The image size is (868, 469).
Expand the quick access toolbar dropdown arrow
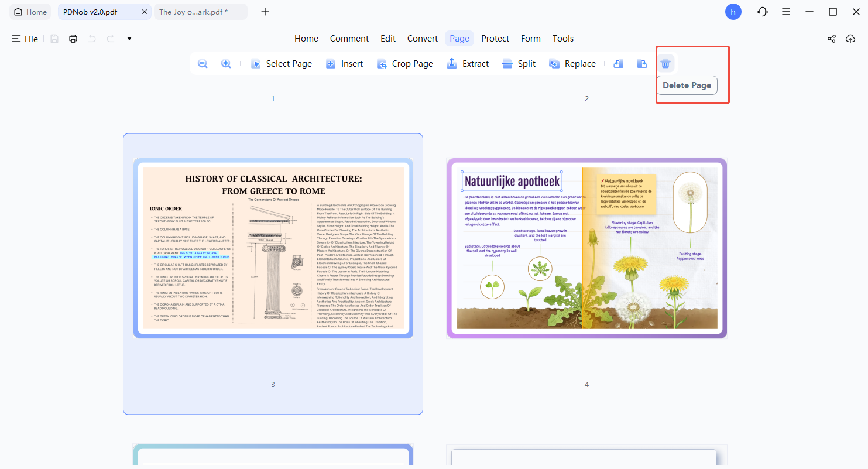(x=129, y=39)
